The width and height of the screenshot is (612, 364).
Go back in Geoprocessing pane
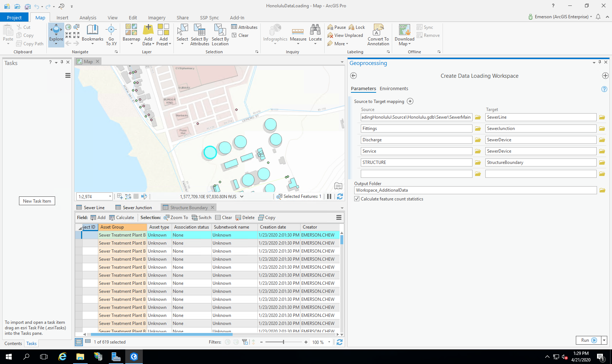[x=353, y=76]
